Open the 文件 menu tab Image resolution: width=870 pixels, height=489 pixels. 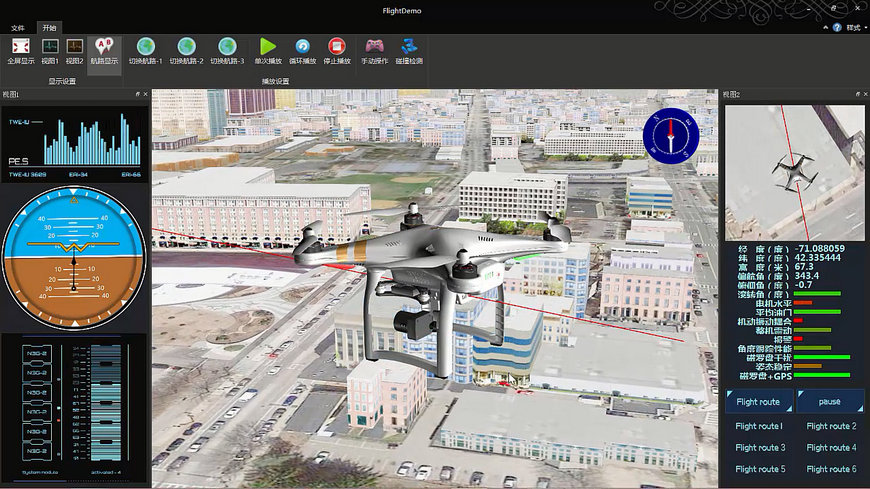[18, 28]
